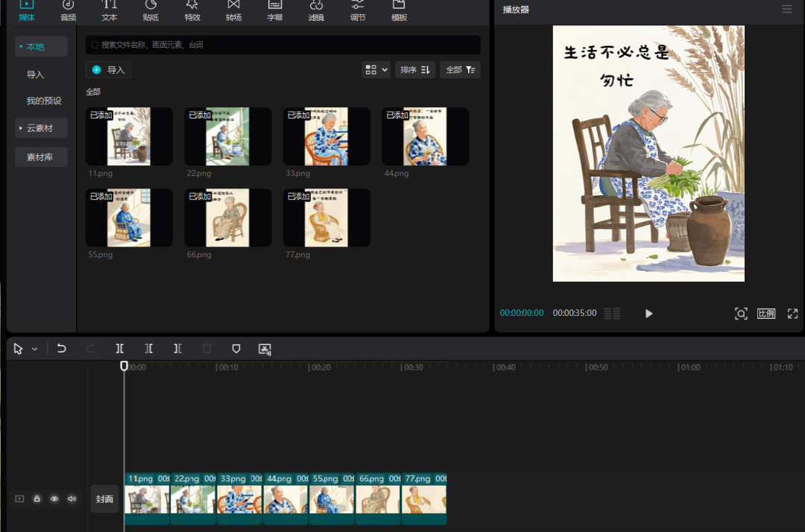Viewport: 805px width, 532px height.
Task: Toggle the track lock
Action: click(37, 498)
